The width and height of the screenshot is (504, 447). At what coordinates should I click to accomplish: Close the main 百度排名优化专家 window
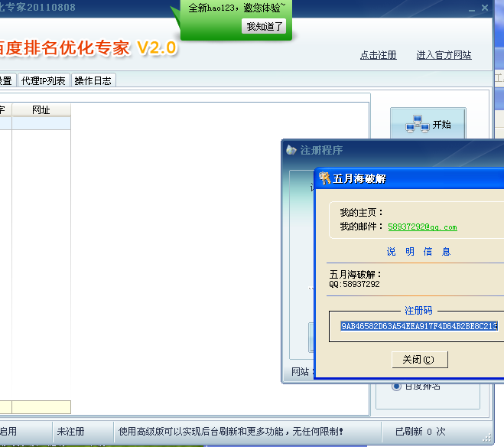485,8
